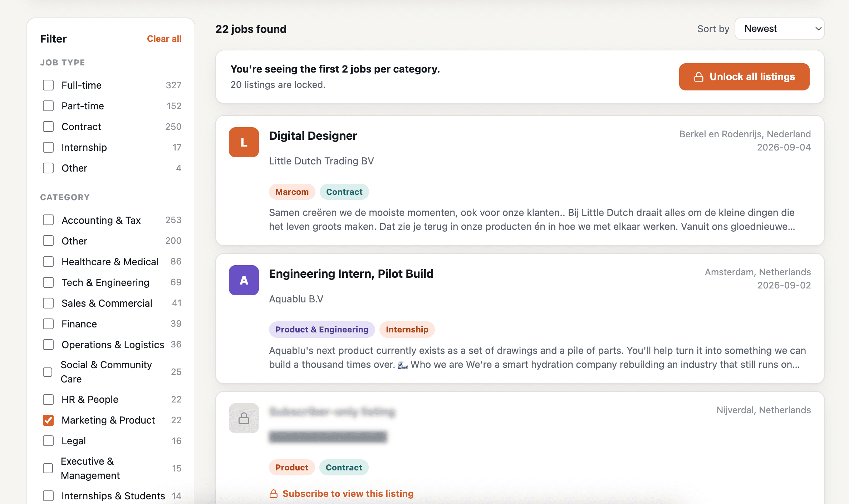Click the '20 listings are locked.' text
This screenshot has height=504, width=849.
coord(278,85)
